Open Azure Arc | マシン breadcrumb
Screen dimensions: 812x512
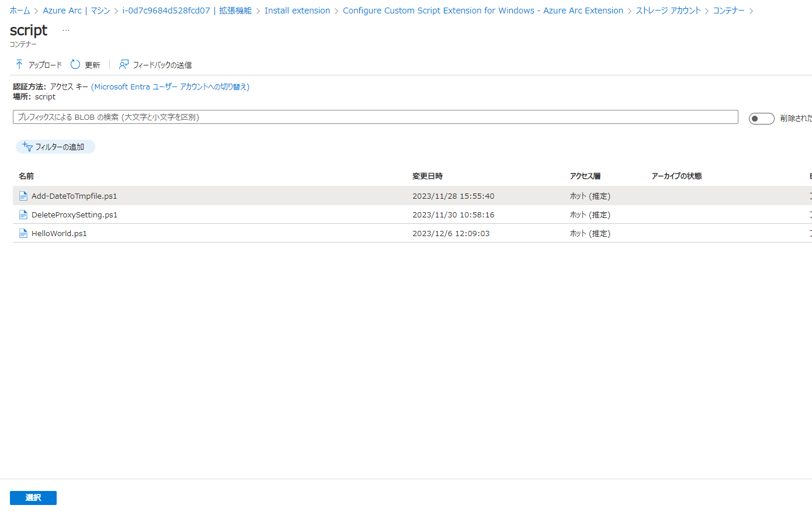[x=77, y=11]
